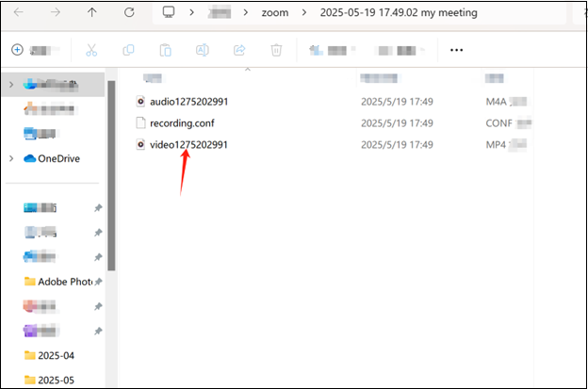Unpin the Adobe Photo folder pin icon
Viewport: 588px width, 389px height.
[98, 282]
